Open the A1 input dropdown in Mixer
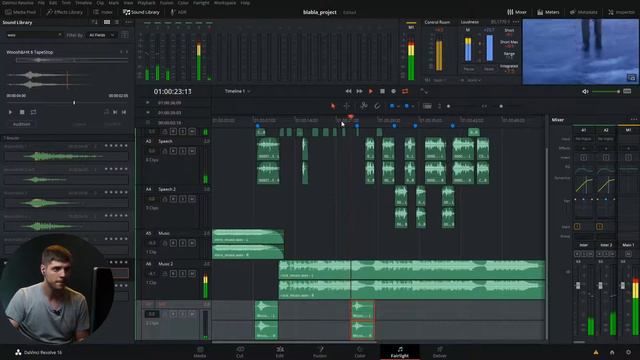 [x=583, y=139]
